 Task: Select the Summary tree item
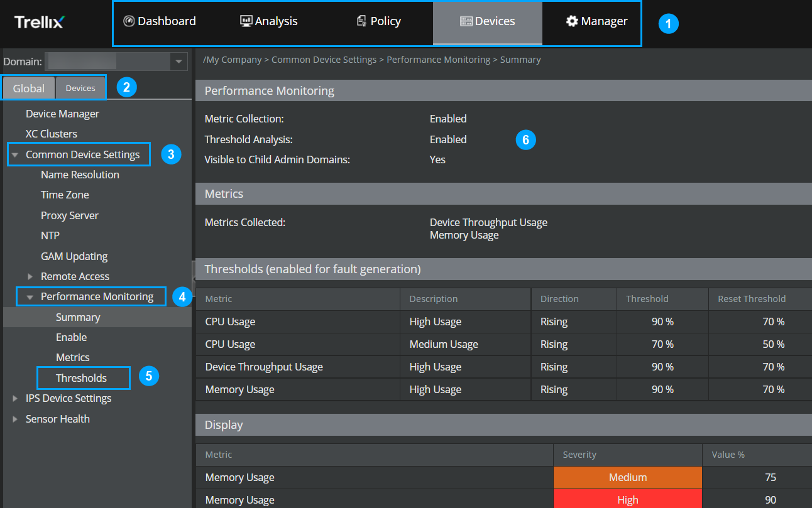click(97, 318)
